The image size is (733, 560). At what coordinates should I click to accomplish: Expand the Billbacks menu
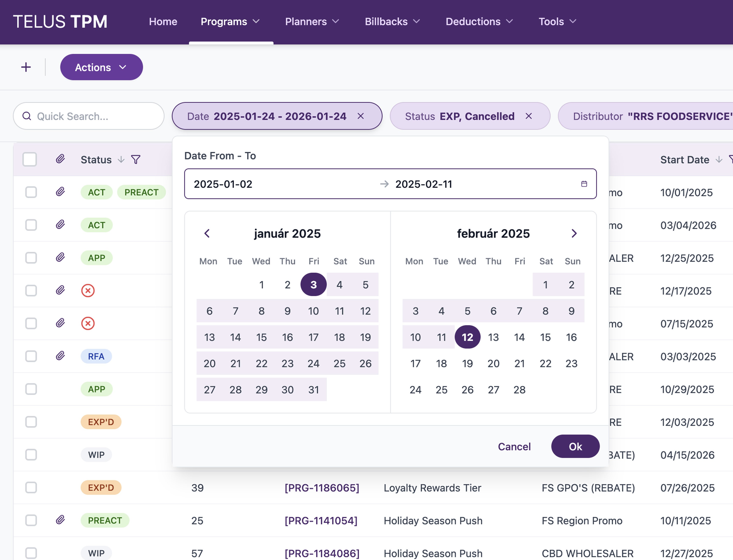pos(392,22)
